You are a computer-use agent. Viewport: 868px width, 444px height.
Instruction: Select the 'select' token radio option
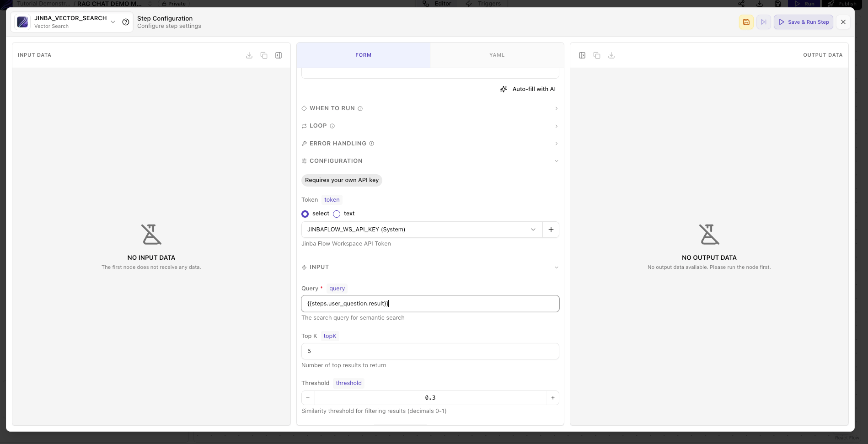(305, 214)
